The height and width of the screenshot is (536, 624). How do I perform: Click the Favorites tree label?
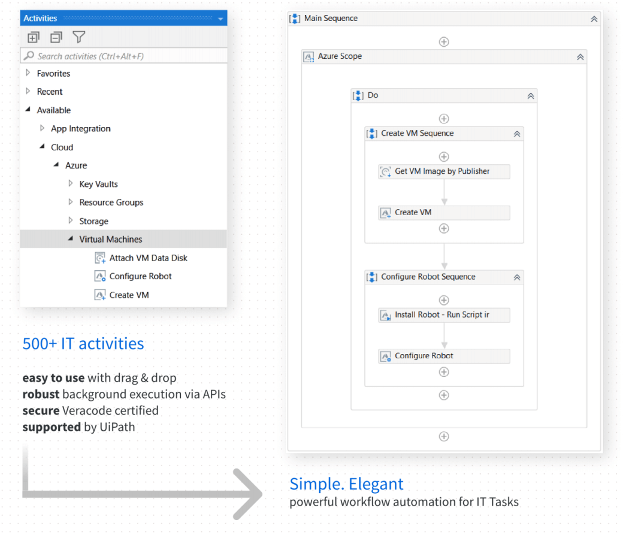tap(53, 74)
